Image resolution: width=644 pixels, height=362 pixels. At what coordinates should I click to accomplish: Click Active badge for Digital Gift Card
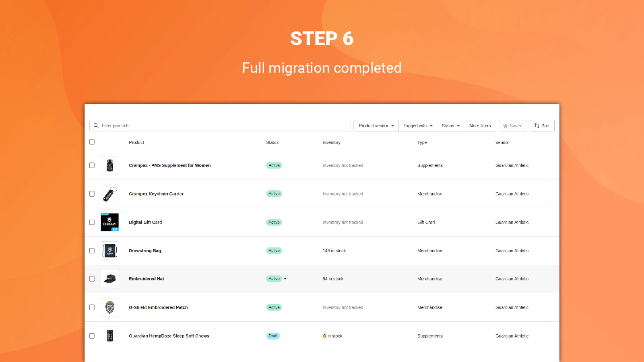(x=274, y=222)
